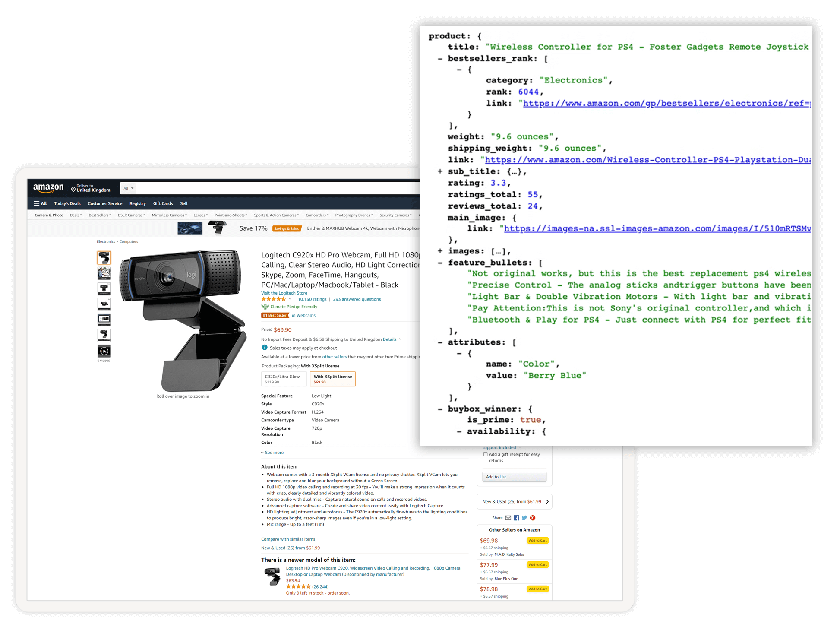840x627 pixels.
Task: Open New & Used (26) offers box
Action: [514, 501]
